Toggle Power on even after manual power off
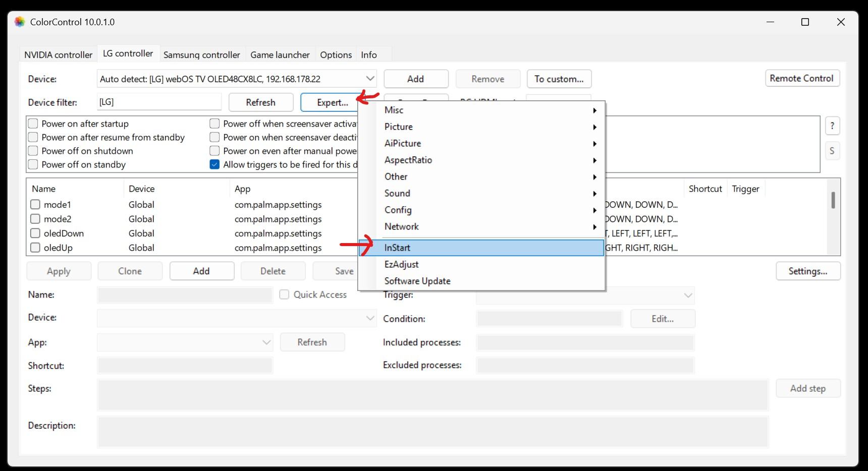This screenshot has height=471, width=868. tap(214, 151)
